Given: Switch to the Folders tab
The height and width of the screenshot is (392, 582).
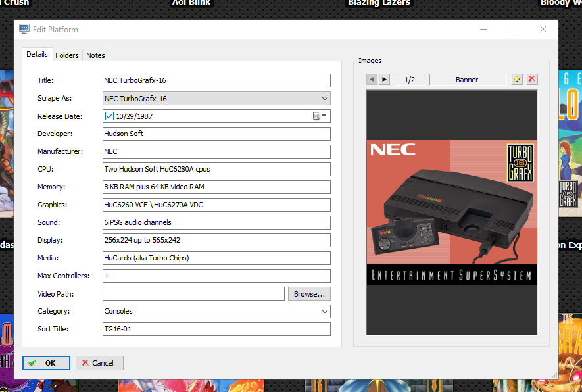Looking at the screenshot, I should pos(67,55).
